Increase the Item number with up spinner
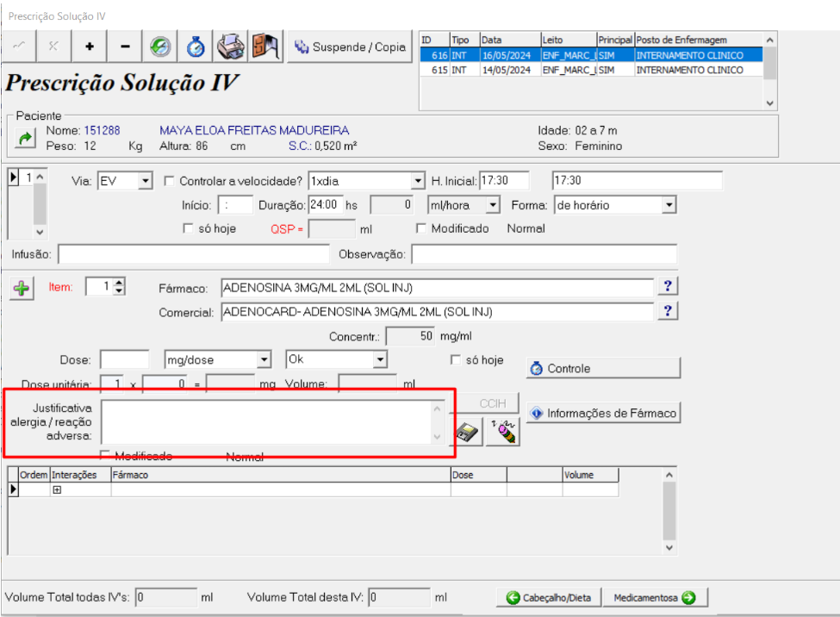840x617 pixels. (120, 283)
